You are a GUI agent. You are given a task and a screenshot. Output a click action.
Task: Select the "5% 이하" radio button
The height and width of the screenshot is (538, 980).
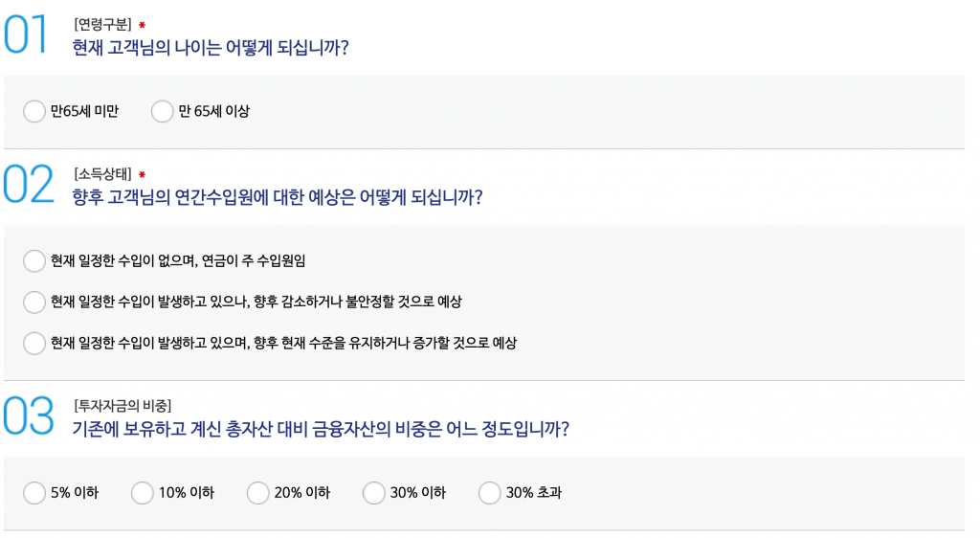tap(34, 493)
